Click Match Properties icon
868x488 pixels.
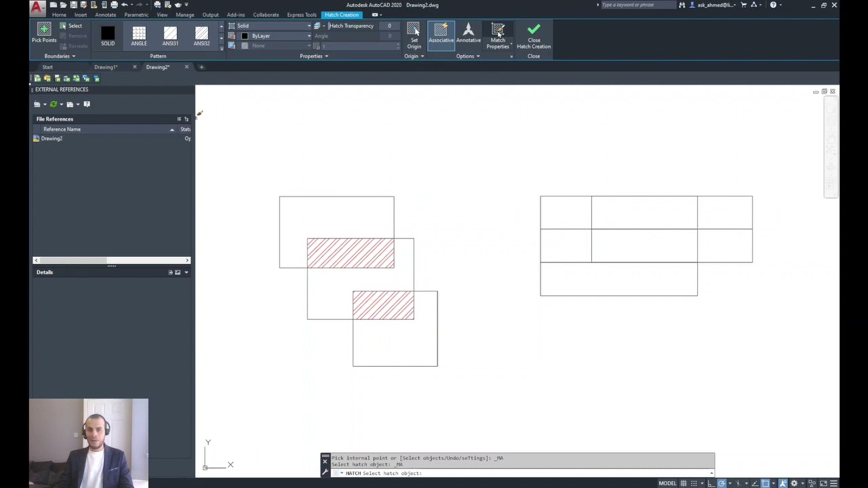pyautogui.click(x=498, y=35)
